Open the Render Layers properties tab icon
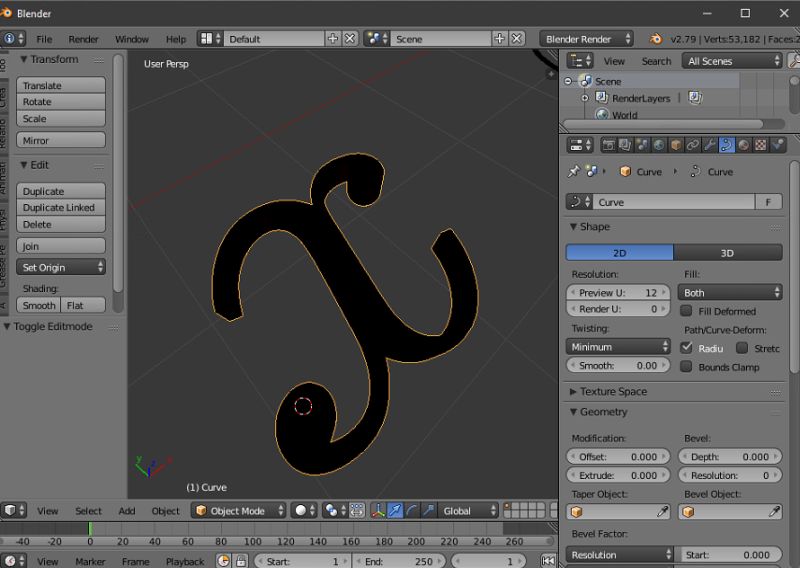Viewport: 800px width, 568px height. click(625, 145)
